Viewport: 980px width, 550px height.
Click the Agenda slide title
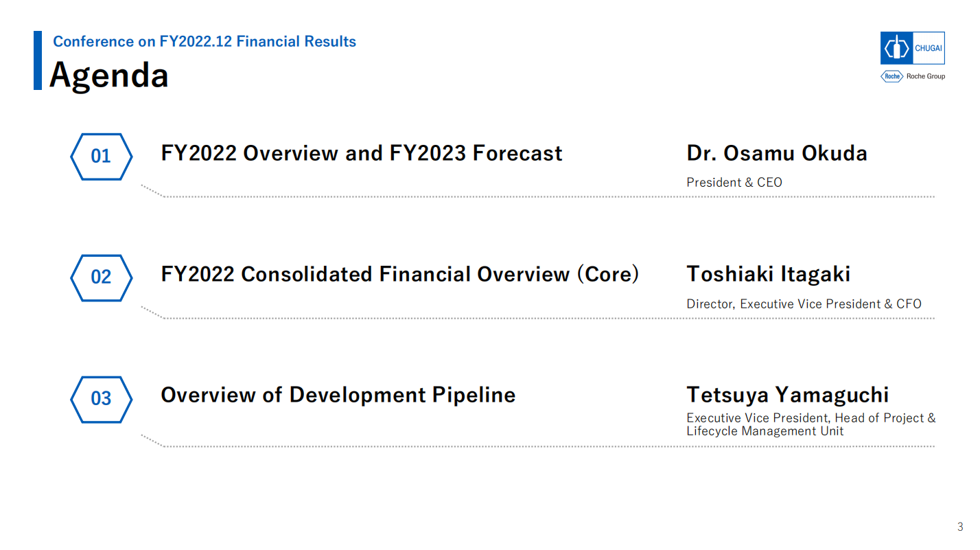click(x=109, y=74)
